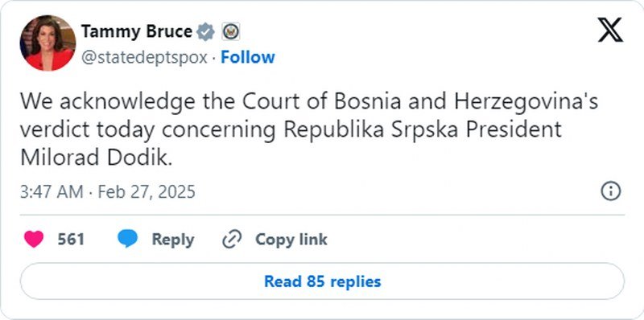Click the tweet's first line mentioning Herzegovina's
The image size is (644, 320).
tap(309, 102)
